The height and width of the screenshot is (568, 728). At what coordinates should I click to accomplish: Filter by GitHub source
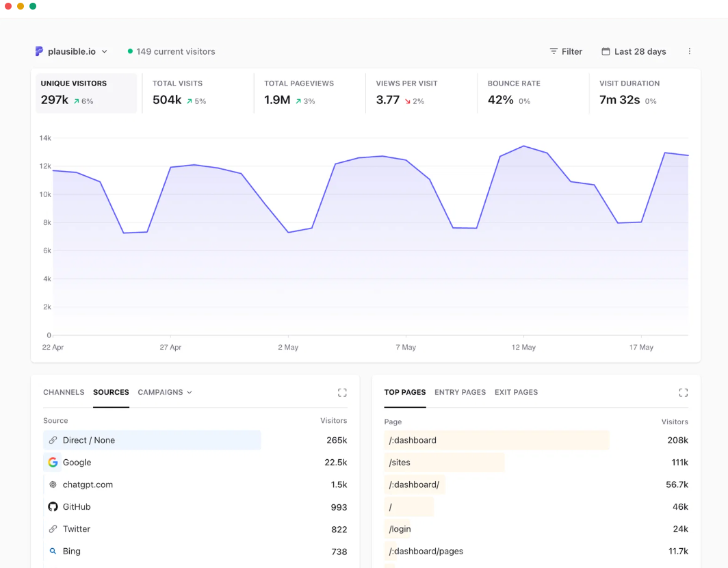tap(77, 506)
